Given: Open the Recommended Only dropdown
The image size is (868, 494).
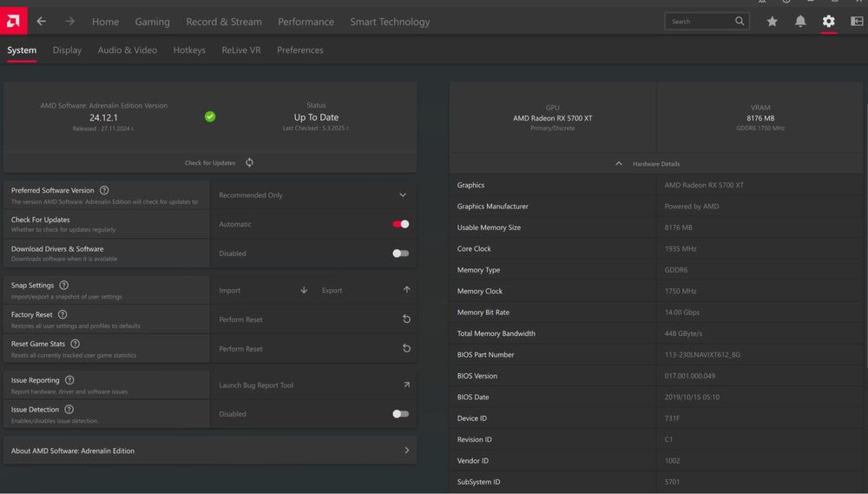Looking at the screenshot, I should (x=313, y=195).
